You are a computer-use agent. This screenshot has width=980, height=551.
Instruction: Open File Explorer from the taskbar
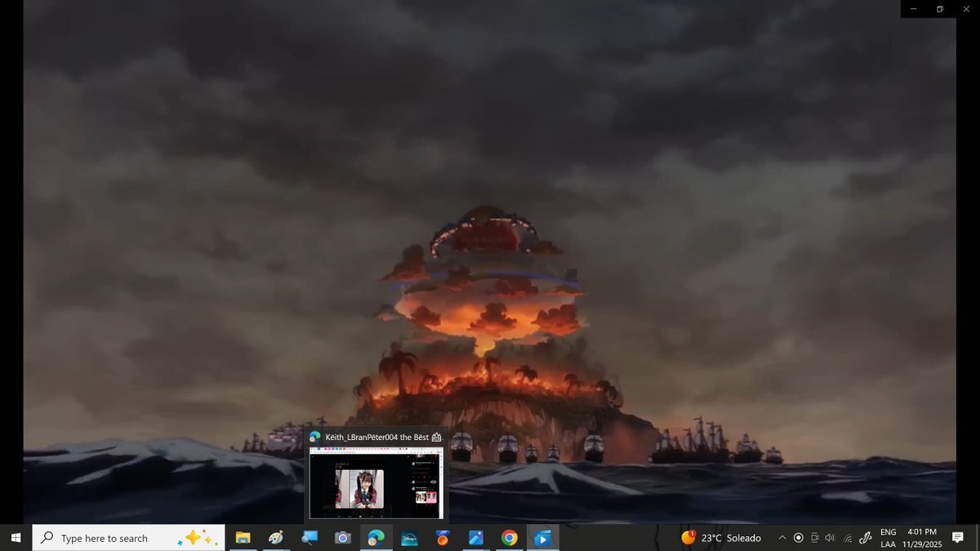(x=243, y=538)
